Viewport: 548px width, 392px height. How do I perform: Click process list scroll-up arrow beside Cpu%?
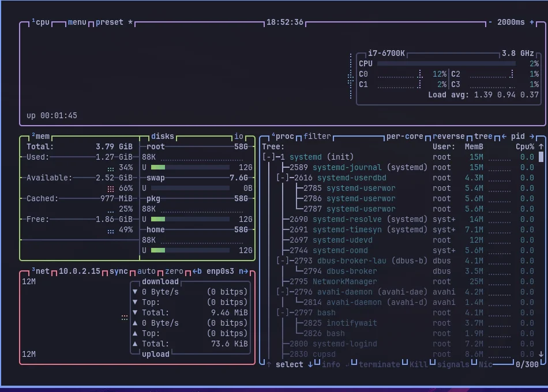coord(541,147)
